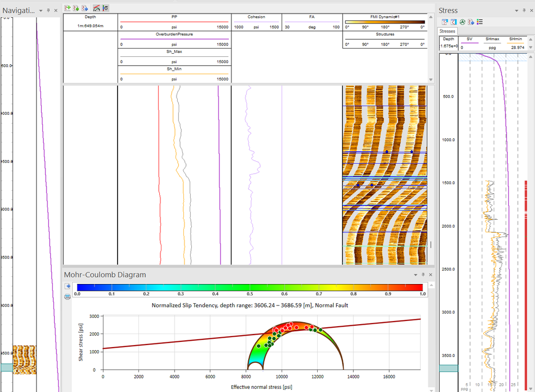This screenshot has width=535, height=392.
Task: Select the Stresses tab
Action: pos(448,31)
